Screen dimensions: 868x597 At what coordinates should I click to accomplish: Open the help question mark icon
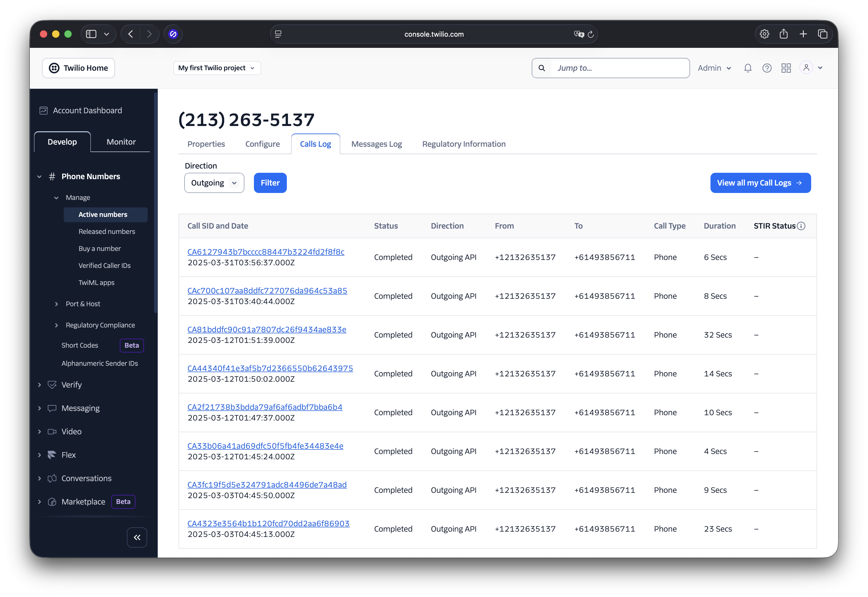[767, 68]
